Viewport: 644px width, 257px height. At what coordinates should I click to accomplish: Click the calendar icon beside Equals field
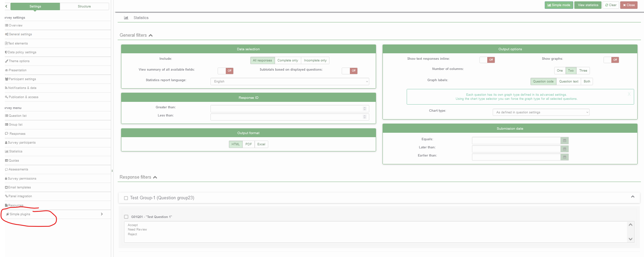[564, 141]
